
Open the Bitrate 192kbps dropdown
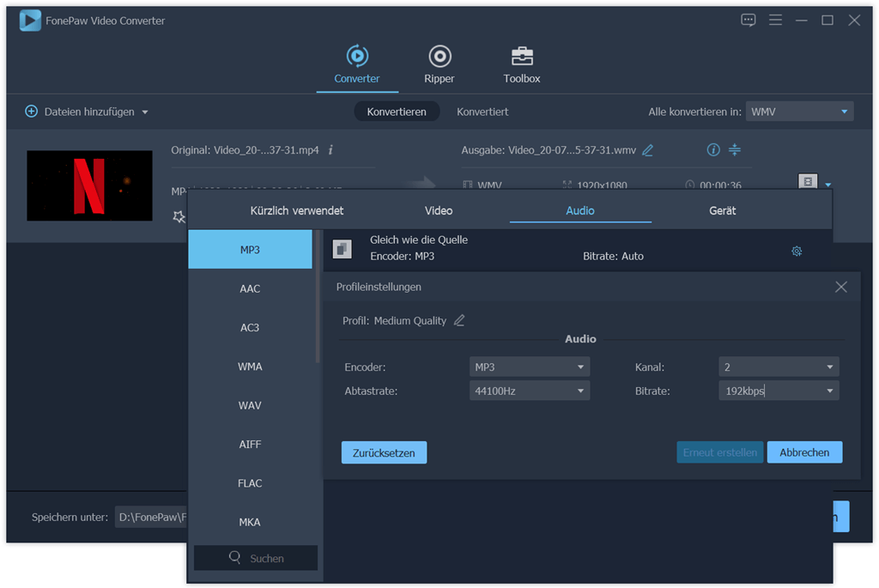pos(779,391)
